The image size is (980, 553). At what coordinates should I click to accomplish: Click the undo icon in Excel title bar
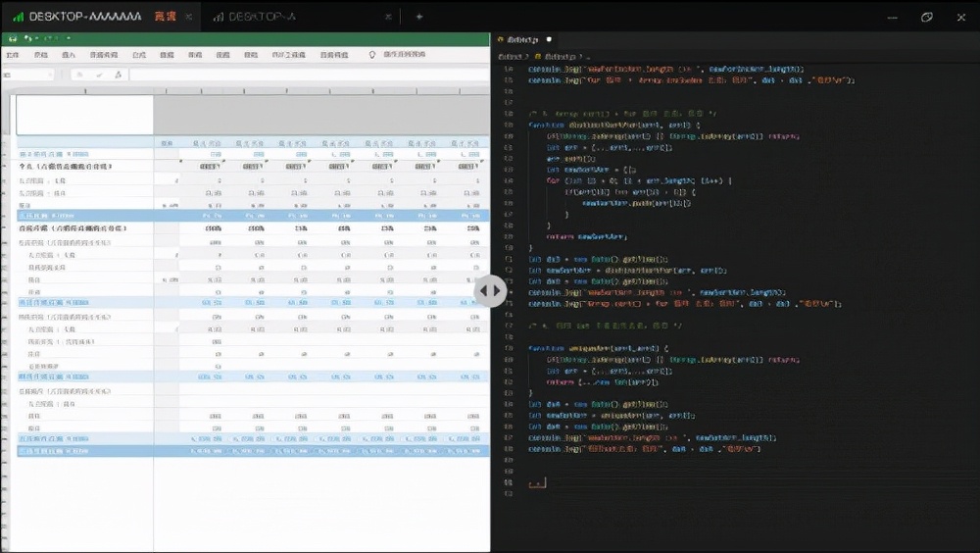coord(29,38)
